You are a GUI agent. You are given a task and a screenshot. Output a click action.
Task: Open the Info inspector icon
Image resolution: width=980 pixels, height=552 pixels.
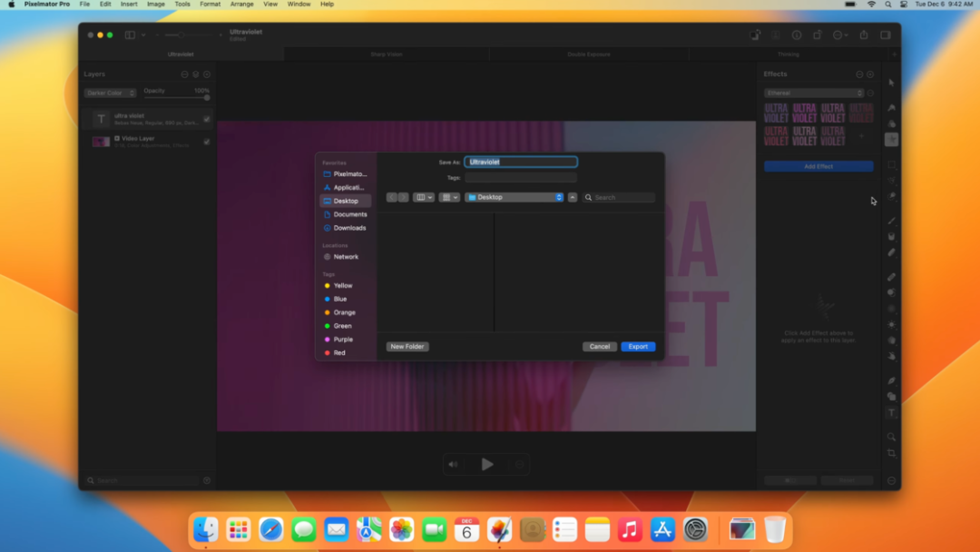pos(797,35)
